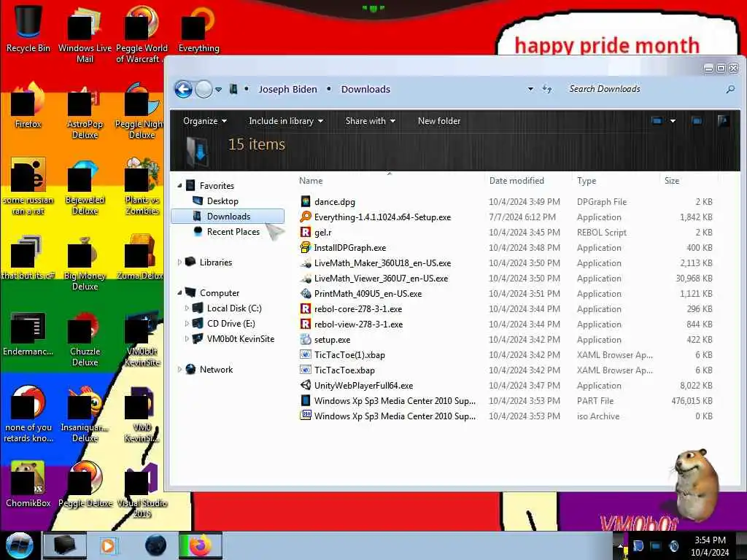
Task: Sort by the Size column header
Action: pyautogui.click(x=672, y=181)
